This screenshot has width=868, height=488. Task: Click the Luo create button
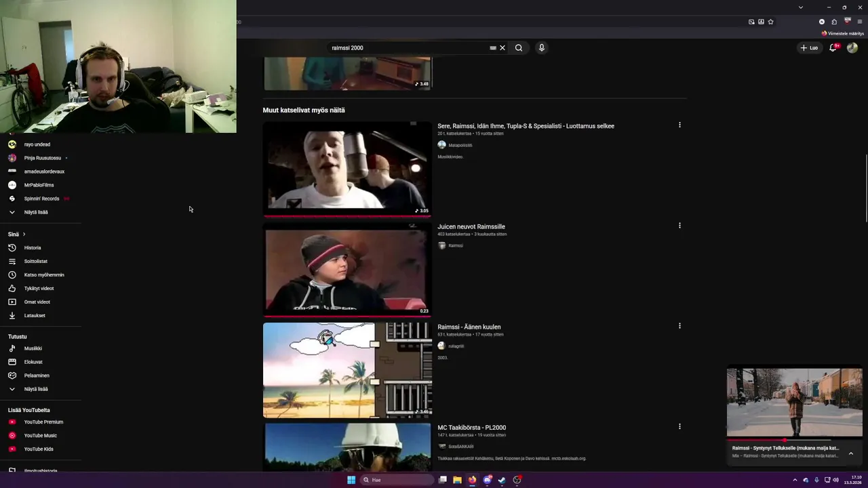[809, 48]
